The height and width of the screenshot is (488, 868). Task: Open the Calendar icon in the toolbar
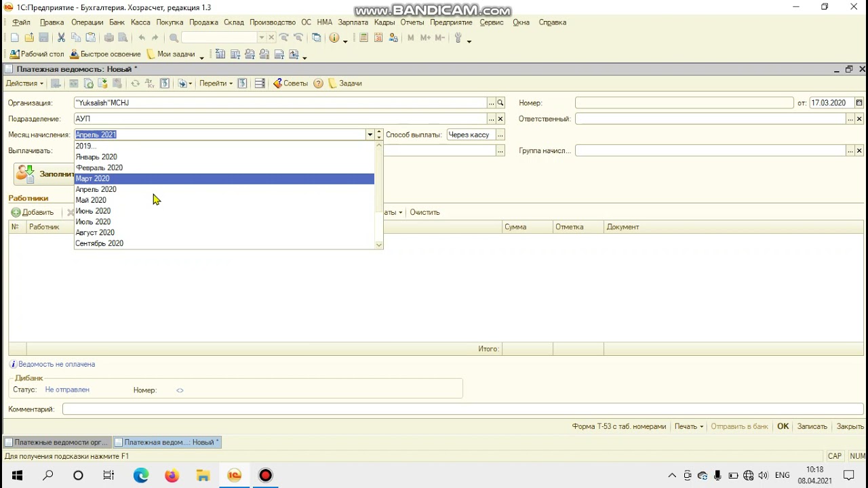[378, 38]
